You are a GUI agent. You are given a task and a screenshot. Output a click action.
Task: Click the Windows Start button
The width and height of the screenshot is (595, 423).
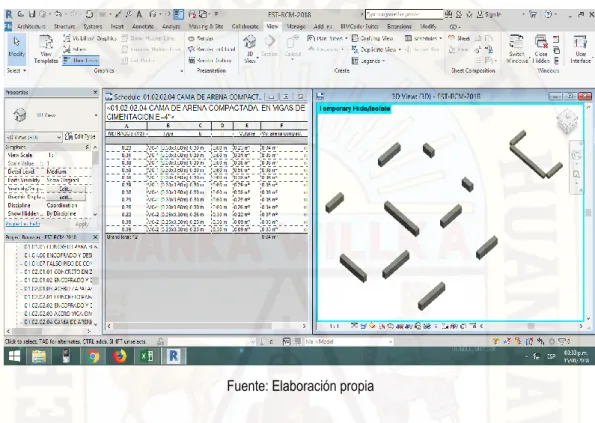pyautogui.click(x=14, y=356)
